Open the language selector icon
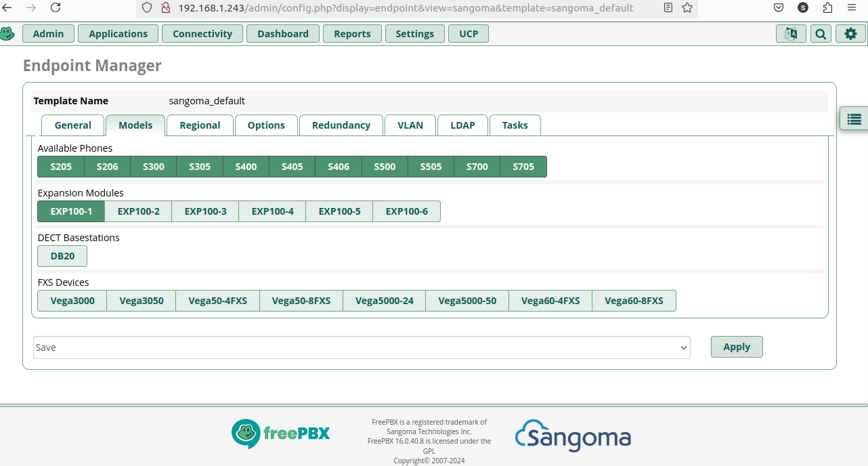 pyautogui.click(x=790, y=33)
